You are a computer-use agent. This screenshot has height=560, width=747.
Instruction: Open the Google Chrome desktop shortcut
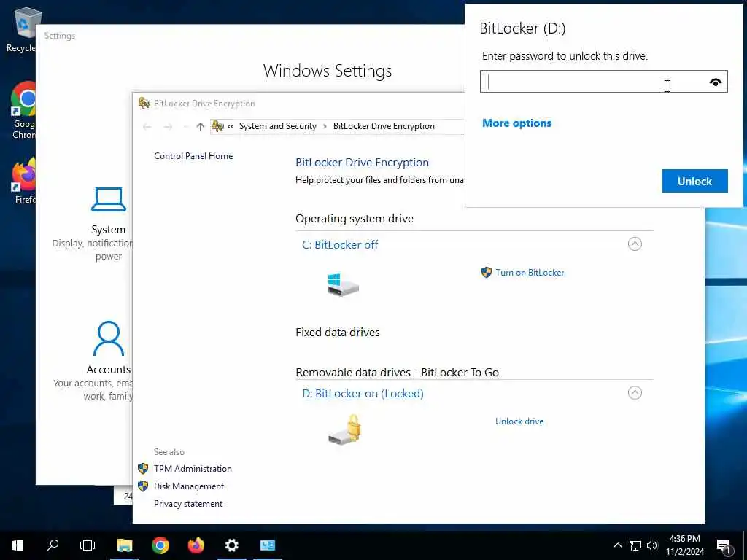click(24, 111)
